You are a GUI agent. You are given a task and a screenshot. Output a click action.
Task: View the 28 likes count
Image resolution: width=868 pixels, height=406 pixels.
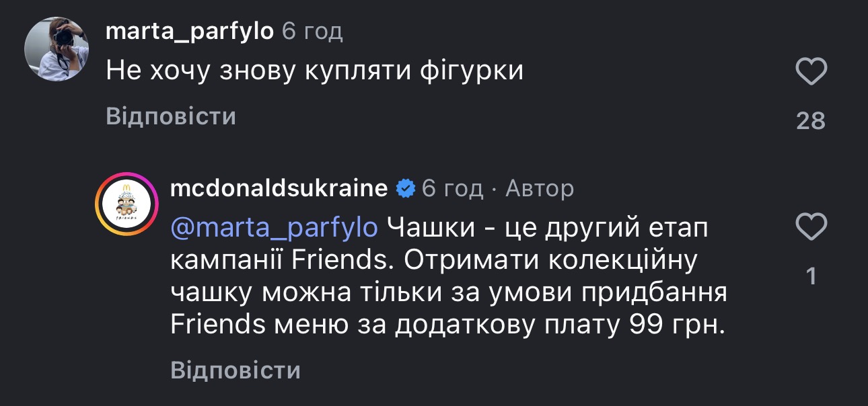coord(811,121)
